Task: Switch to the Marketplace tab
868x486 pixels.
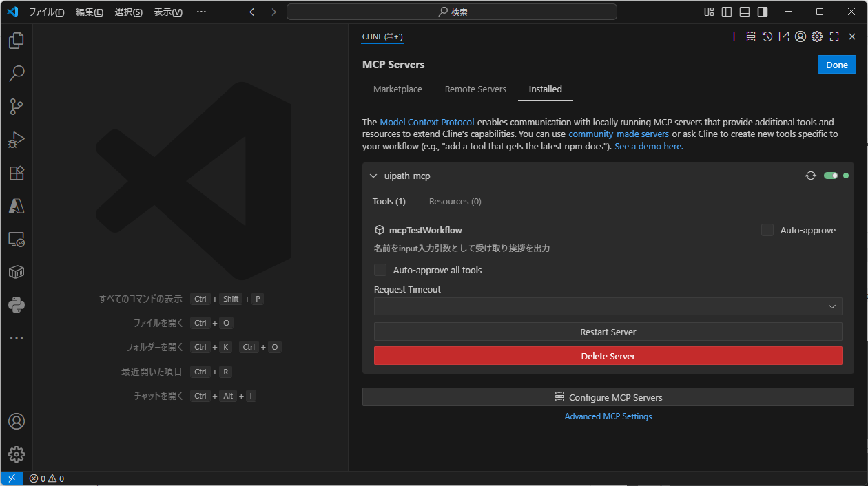Action: pyautogui.click(x=397, y=89)
